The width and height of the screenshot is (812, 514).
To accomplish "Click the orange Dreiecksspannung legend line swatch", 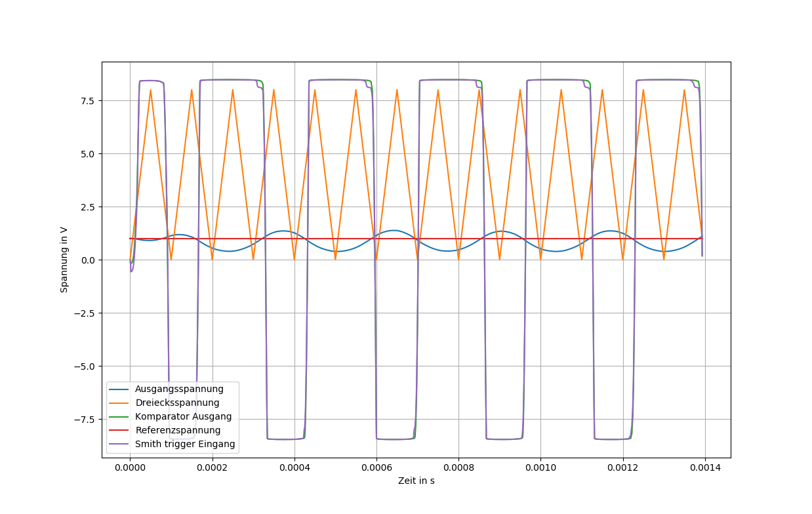I will pyautogui.click(x=121, y=403).
